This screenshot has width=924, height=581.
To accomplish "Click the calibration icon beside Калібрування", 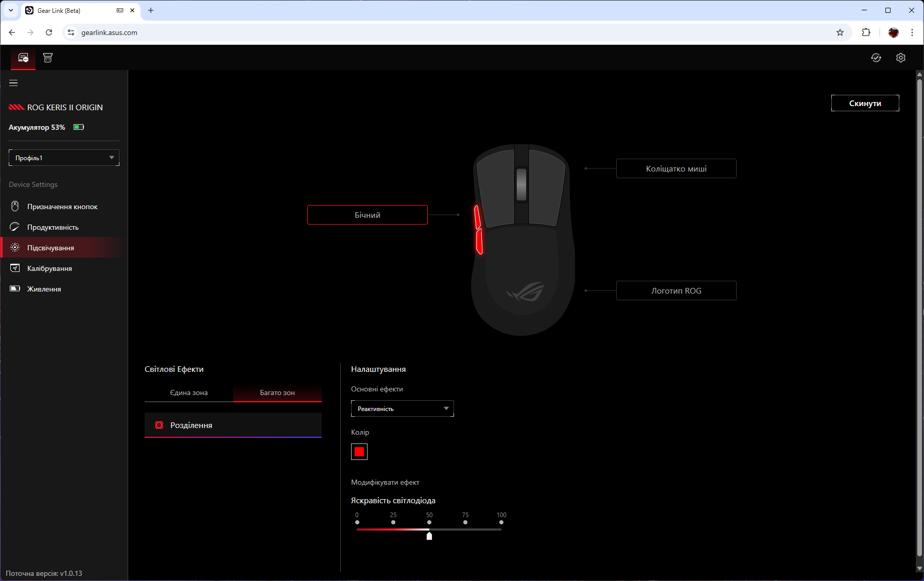I will (15, 268).
